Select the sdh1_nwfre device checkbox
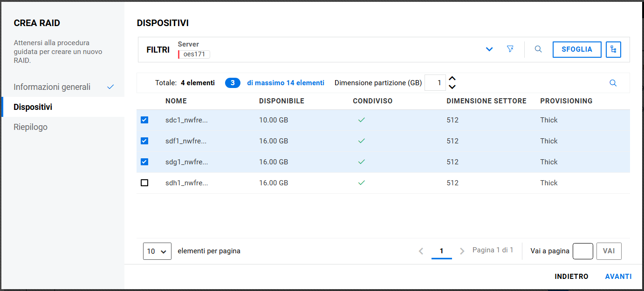Screen dimensions: 644x291 coord(144,183)
